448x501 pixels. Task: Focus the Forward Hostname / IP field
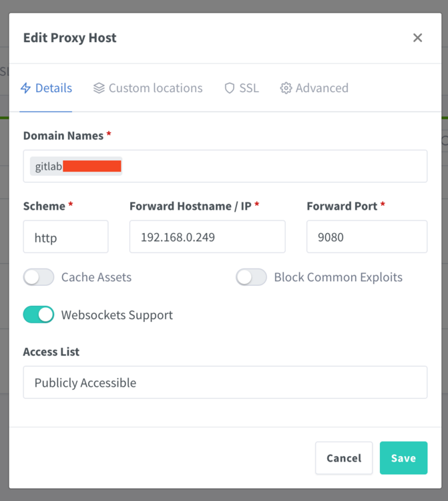(x=208, y=236)
